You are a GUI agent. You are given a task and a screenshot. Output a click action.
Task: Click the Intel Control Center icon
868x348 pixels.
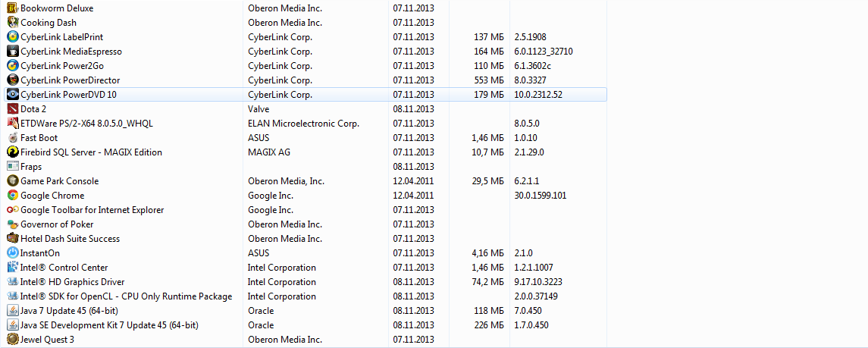pyautogui.click(x=12, y=267)
